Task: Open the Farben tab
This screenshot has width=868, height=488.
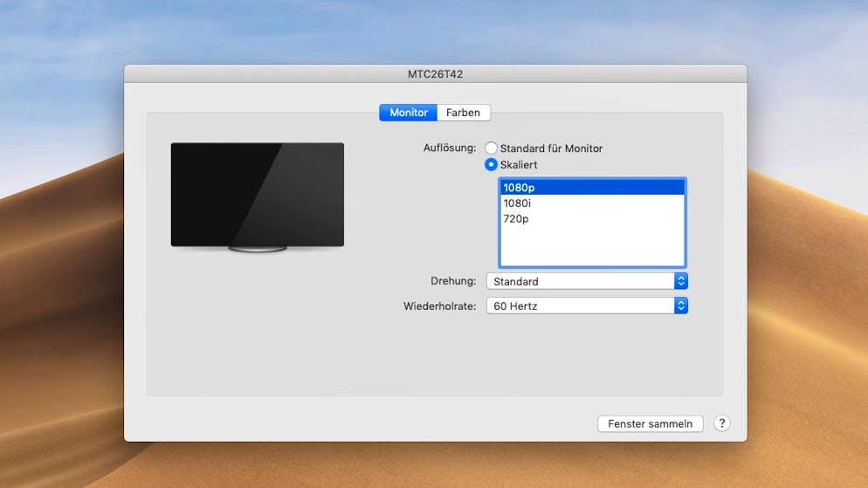Action: (464, 113)
